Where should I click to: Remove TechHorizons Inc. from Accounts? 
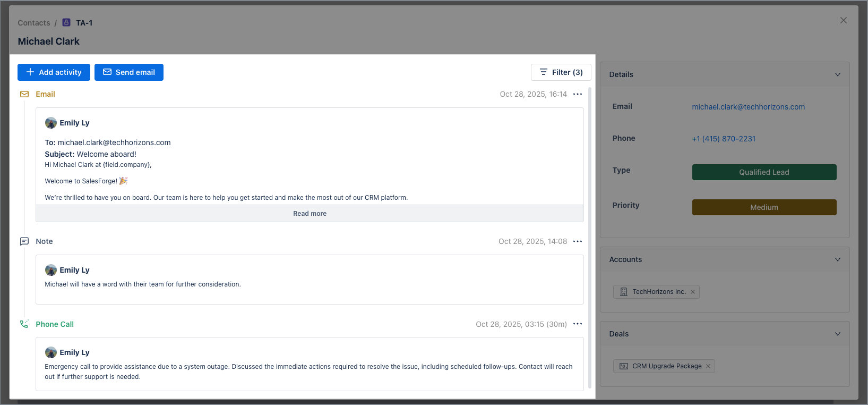pos(693,292)
